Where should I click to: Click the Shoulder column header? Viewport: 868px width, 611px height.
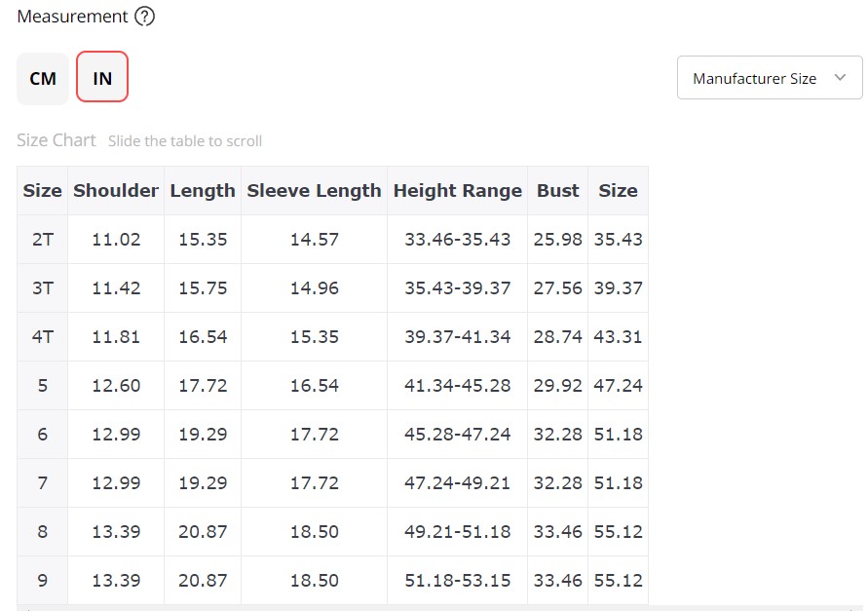tap(116, 191)
